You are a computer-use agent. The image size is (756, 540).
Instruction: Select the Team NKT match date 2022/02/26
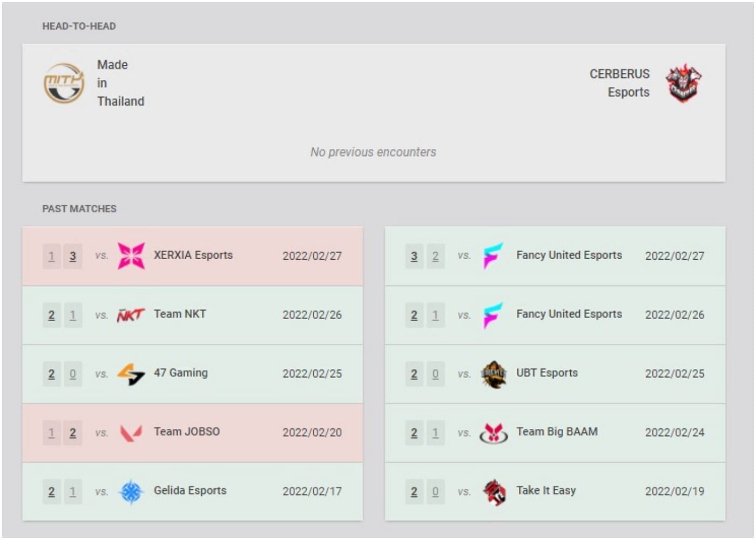(x=312, y=315)
